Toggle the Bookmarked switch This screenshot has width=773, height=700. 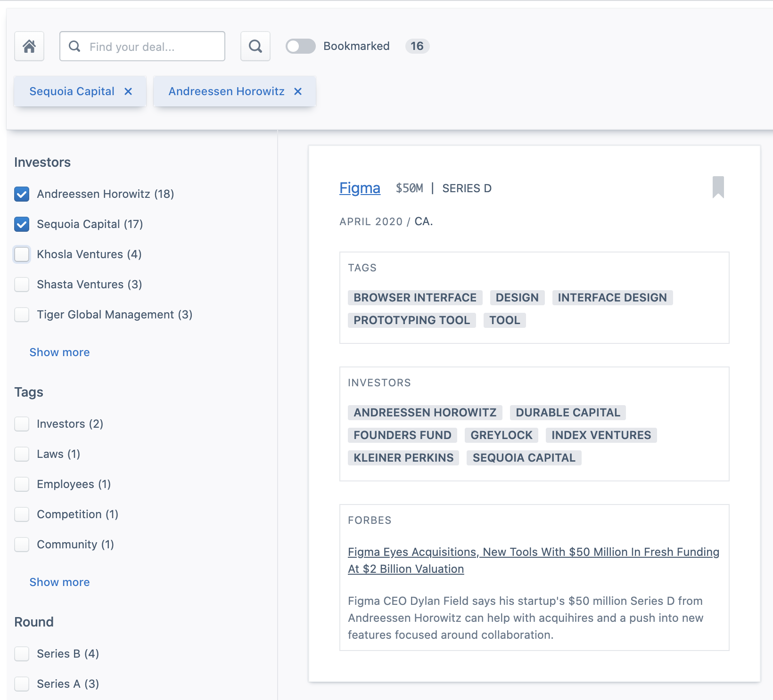(x=301, y=46)
